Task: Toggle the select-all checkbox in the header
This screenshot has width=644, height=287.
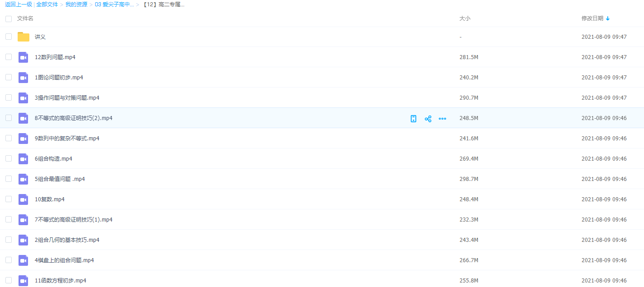Action: [9, 19]
